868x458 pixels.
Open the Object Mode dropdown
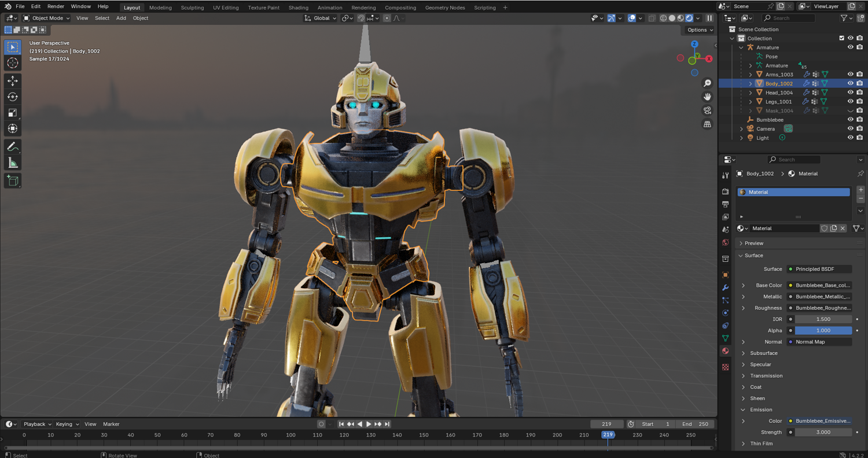point(46,18)
